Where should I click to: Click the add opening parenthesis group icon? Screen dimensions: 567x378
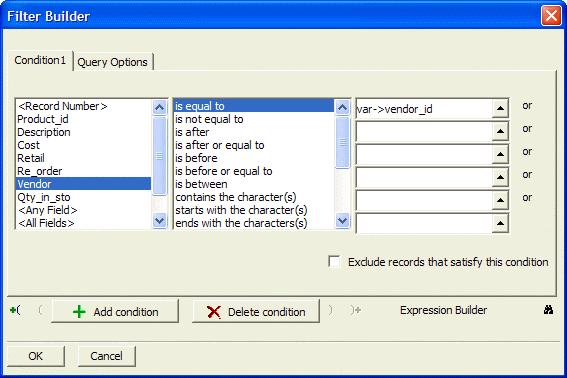pos(15,310)
